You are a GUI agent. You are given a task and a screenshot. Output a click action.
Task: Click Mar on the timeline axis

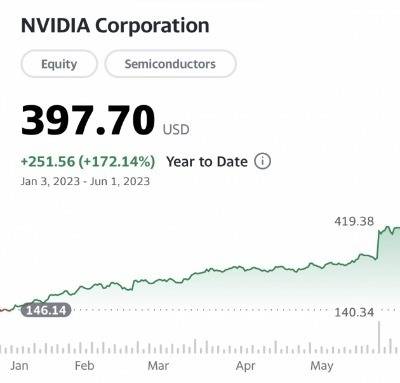[158, 366]
